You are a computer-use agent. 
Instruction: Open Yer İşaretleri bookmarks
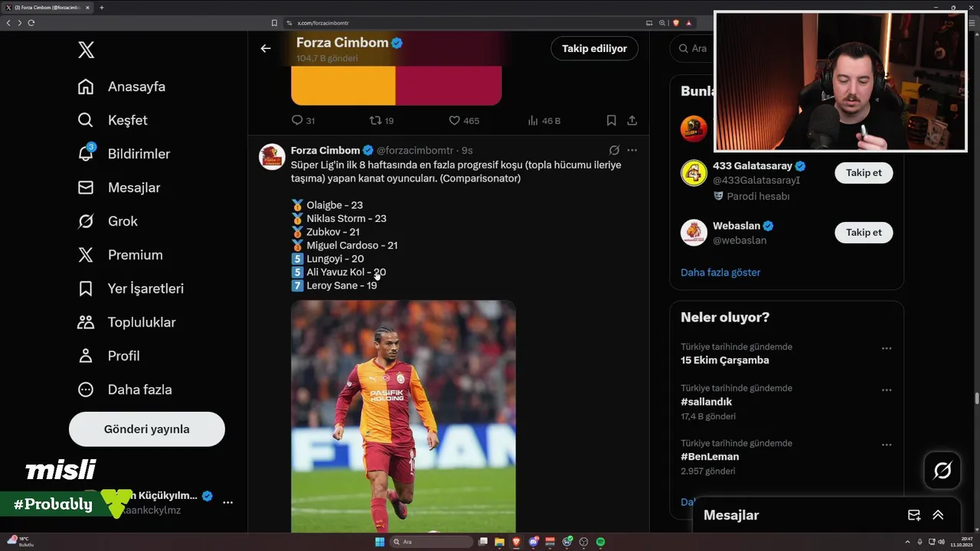coord(130,289)
